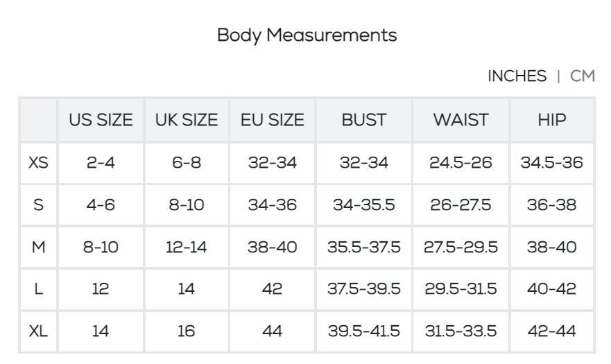
Task: Select the XS size row label
Action: click(38, 163)
